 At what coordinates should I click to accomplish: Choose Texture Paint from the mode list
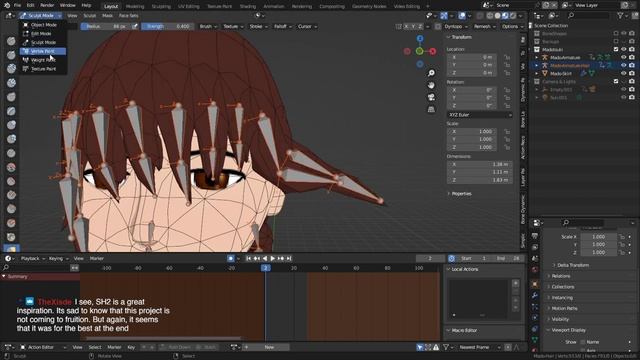43,69
